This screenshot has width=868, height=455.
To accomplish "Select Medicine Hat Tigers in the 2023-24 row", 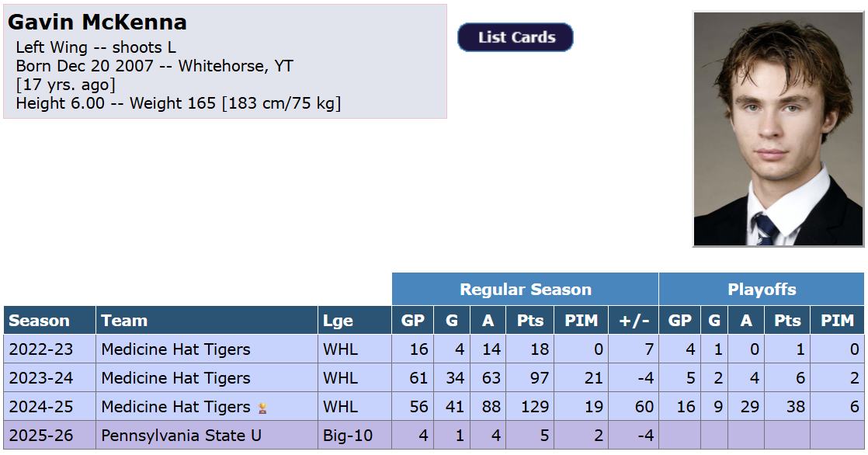I will 175,378.
